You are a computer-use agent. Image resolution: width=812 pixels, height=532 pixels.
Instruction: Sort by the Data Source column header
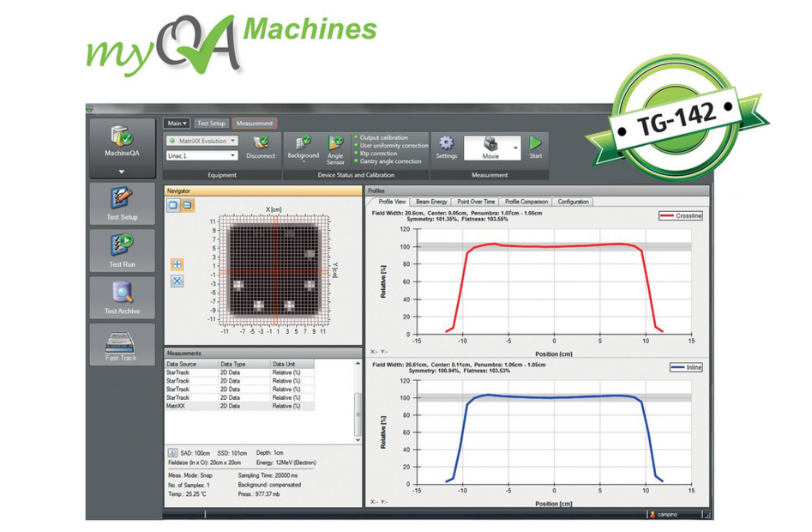tap(191, 364)
